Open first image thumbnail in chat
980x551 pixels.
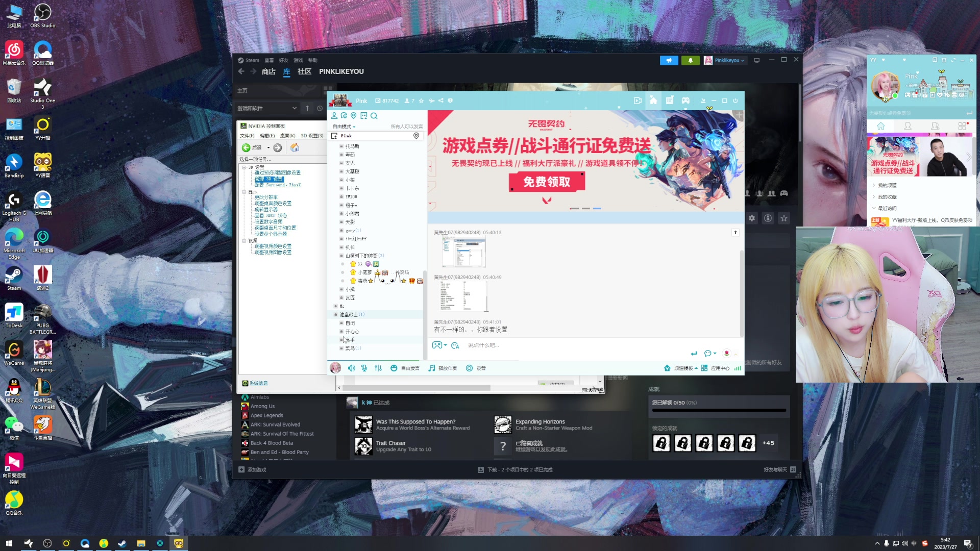coord(463,253)
